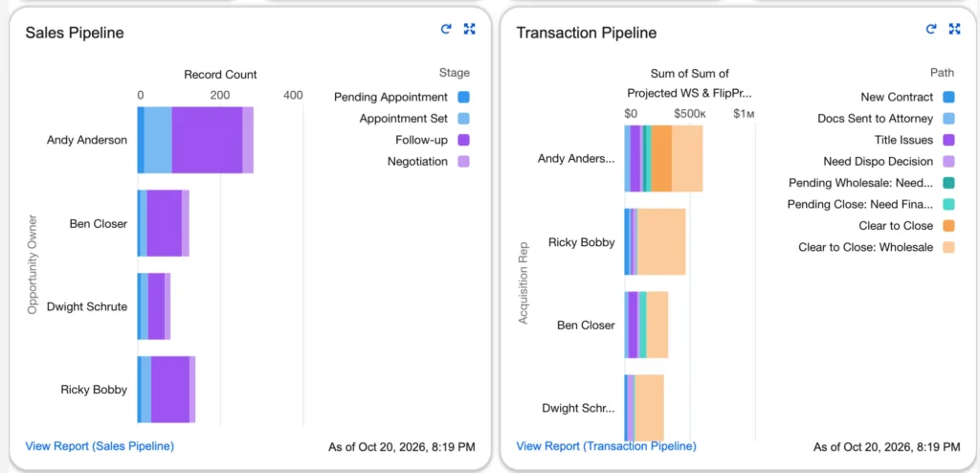
Task: Click the Transaction Pipeline timestamp text
Action: [x=887, y=447]
